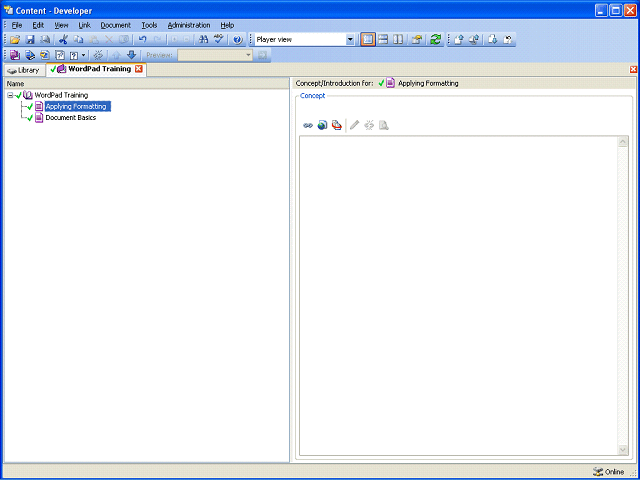
Task: Click the Online status indicator
Action: (x=609, y=472)
